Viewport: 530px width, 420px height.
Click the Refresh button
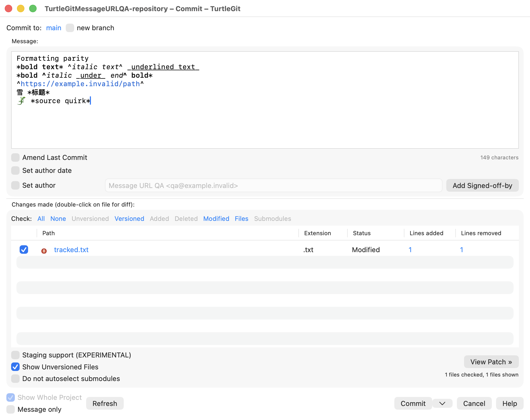[x=105, y=403]
